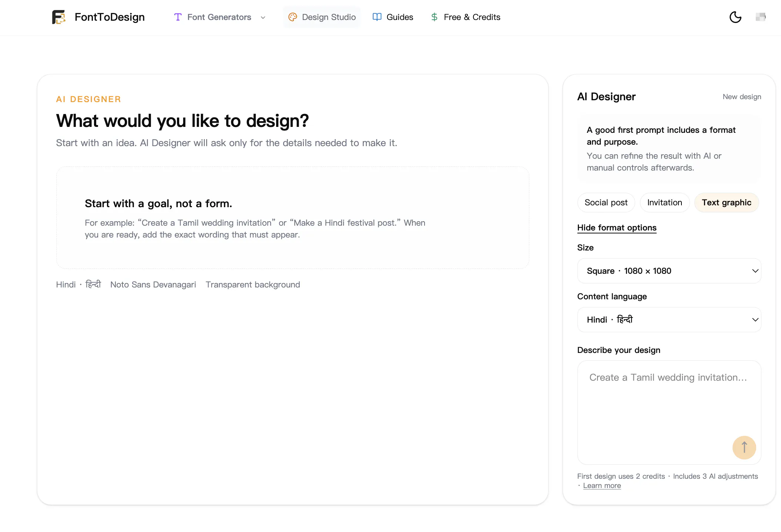Click the Guides book icon
Screen dimensions: 781x532
[x=377, y=17]
